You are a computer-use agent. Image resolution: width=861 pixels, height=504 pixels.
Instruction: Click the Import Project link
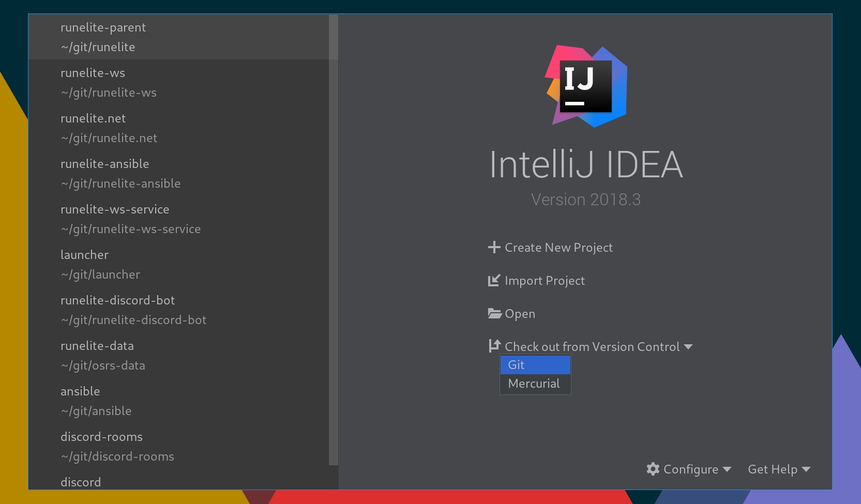point(545,281)
